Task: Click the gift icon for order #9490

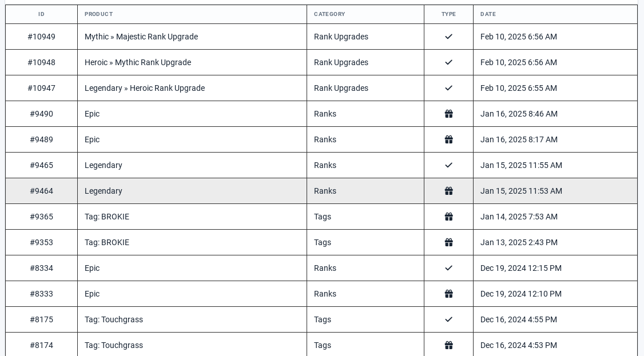Action: 448,114
